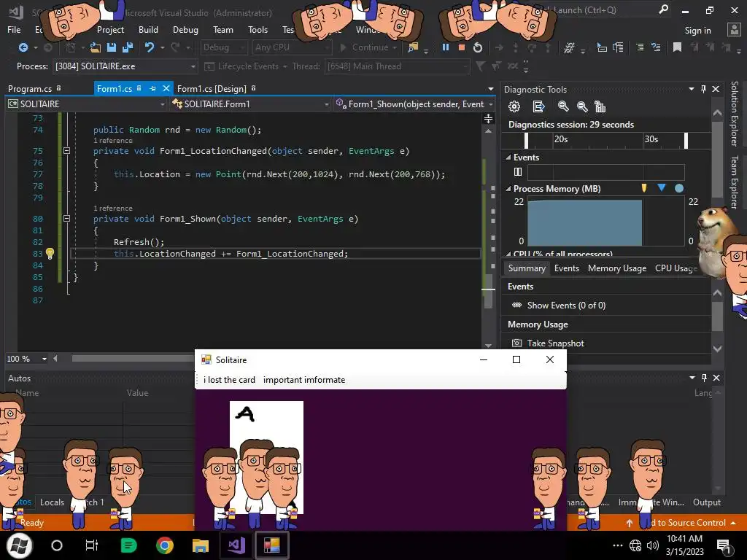Viewport: 747px width, 560px height.
Task: Zoom out on the diagnostics timeline
Action: coord(581,106)
